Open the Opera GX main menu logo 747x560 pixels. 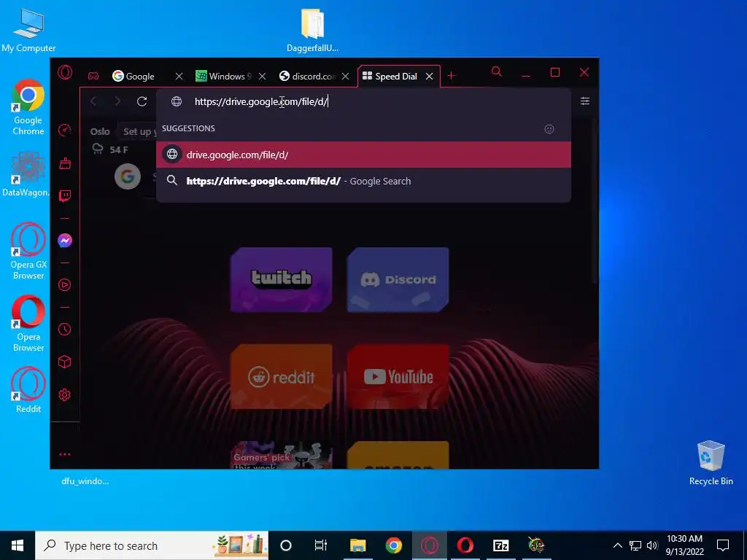(x=65, y=73)
